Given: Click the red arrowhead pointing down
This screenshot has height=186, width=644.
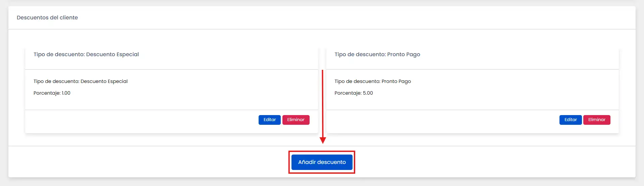Looking at the screenshot, I should (323, 141).
